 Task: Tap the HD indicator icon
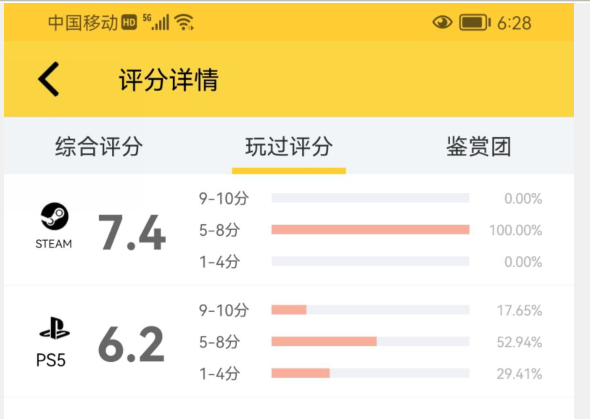(x=129, y=23)
